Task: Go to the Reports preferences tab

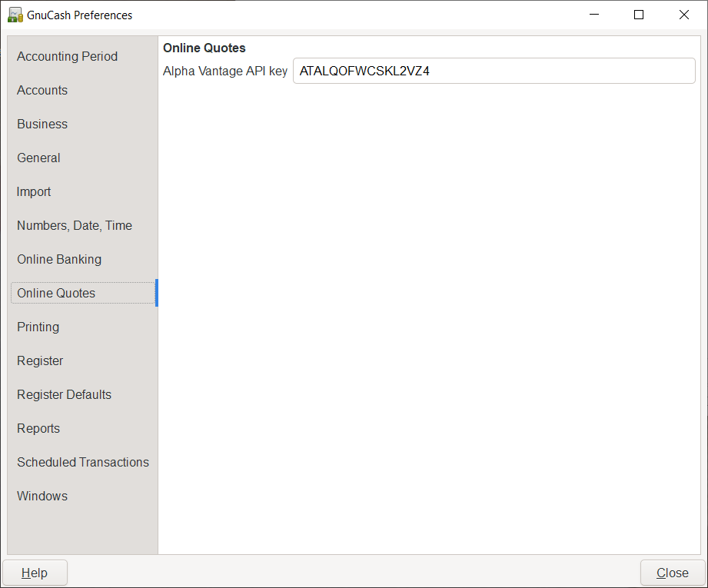Action: 38,428
